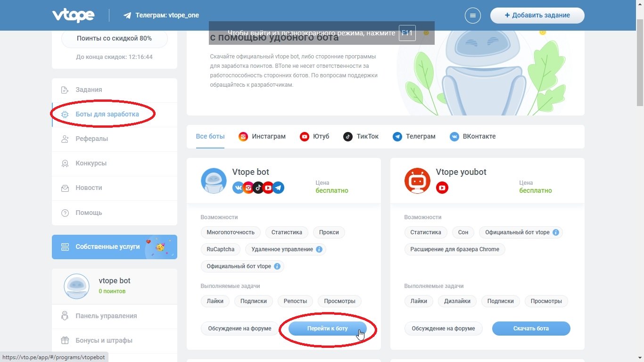
Task: Click the Многопоточность feature tag
Action: pos(231,232)
